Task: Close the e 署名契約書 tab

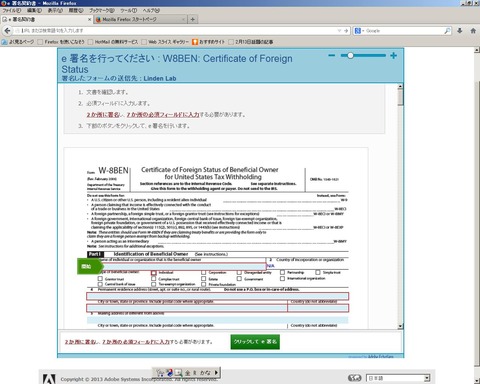Action: pos(89,19)
